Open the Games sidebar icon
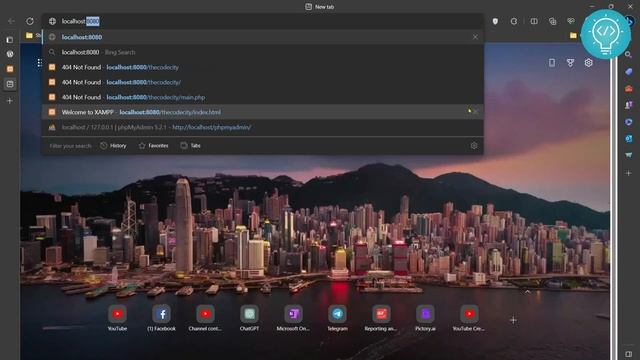Screen dimensions: 640x360 629,105
